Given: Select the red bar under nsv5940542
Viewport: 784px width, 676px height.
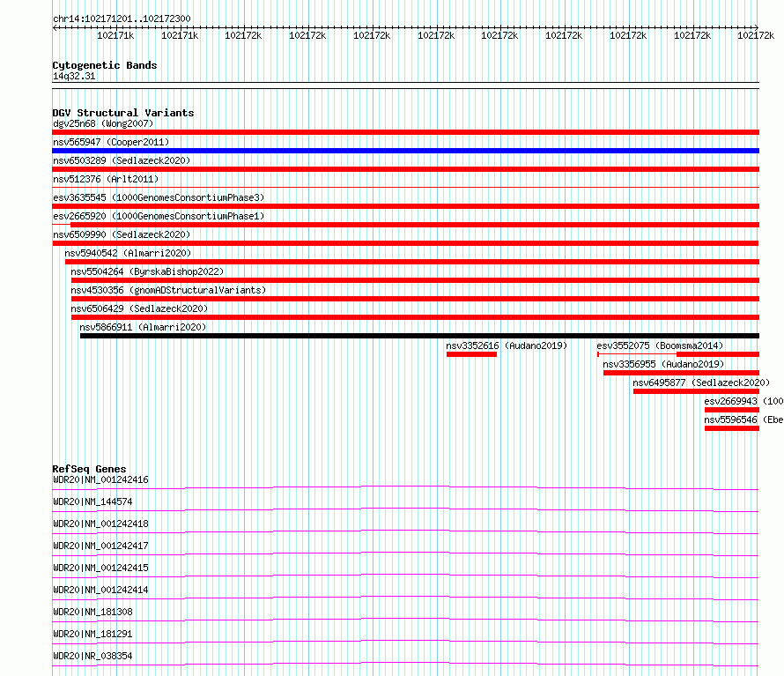Looking at the screenshot, I should pos(412,262).
